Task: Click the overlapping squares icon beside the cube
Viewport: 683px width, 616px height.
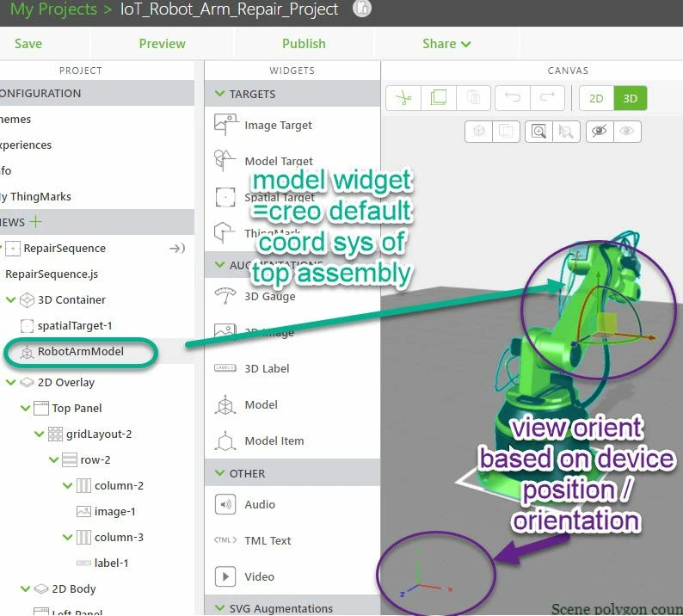Action: pyautogui.click(x=506, y=131)
